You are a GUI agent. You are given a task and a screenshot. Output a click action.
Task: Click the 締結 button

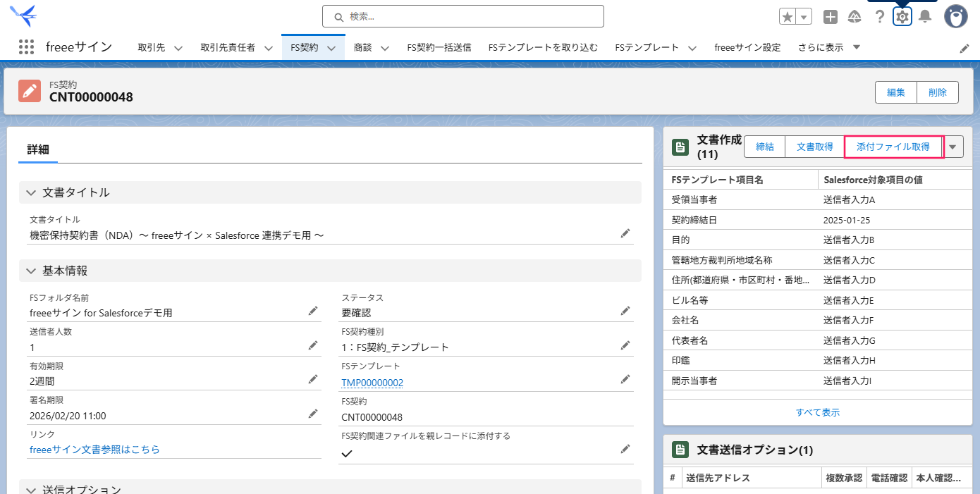765,147
